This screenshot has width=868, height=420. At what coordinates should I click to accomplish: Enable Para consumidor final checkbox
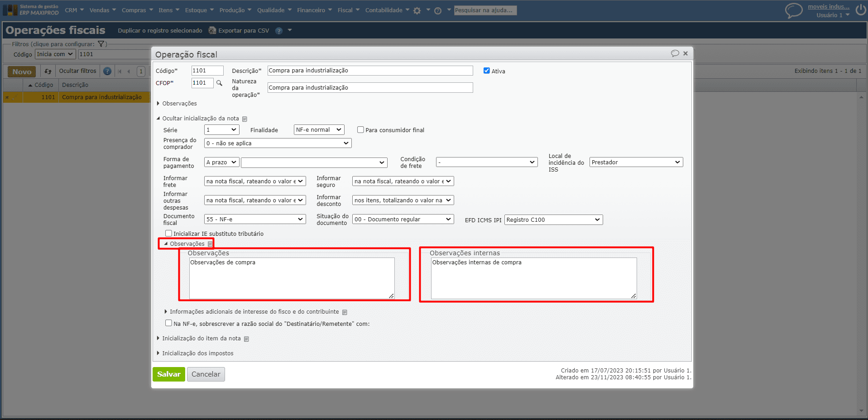[x=360, y=130]
